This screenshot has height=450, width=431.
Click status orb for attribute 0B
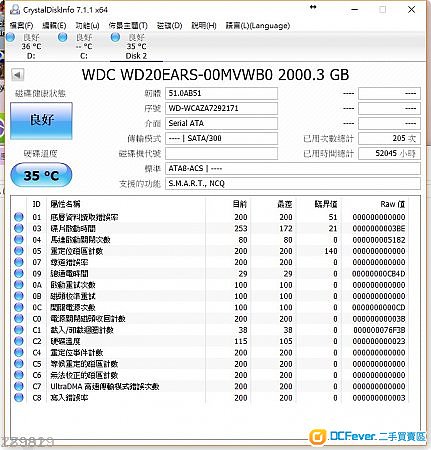click(19, 296)
